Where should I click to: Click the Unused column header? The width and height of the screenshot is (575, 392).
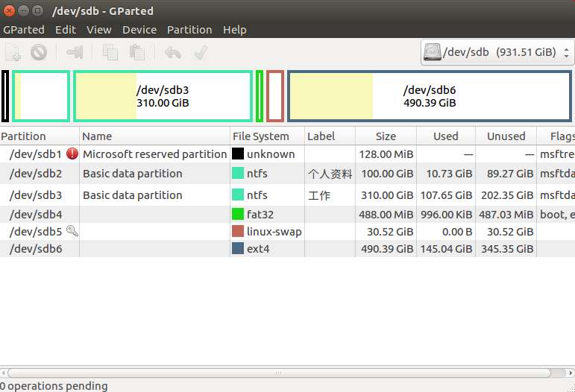pos(506,136)
